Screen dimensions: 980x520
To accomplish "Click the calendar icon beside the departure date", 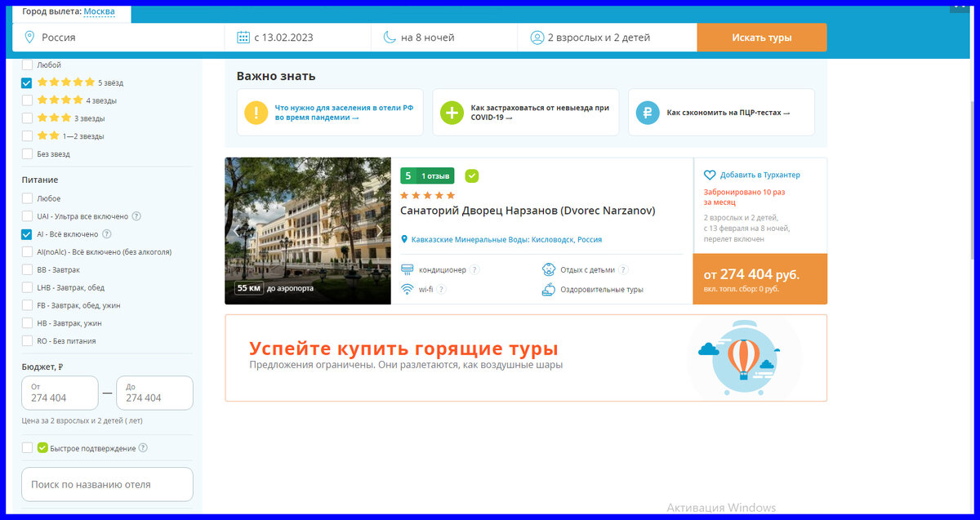I will [243, 38].
